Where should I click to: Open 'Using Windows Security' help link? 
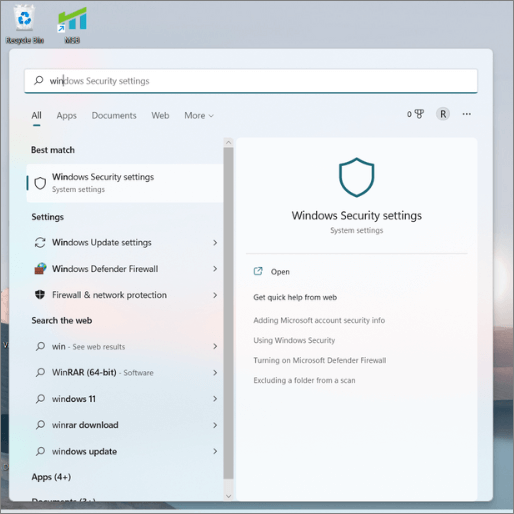click(x=294, y=340)
